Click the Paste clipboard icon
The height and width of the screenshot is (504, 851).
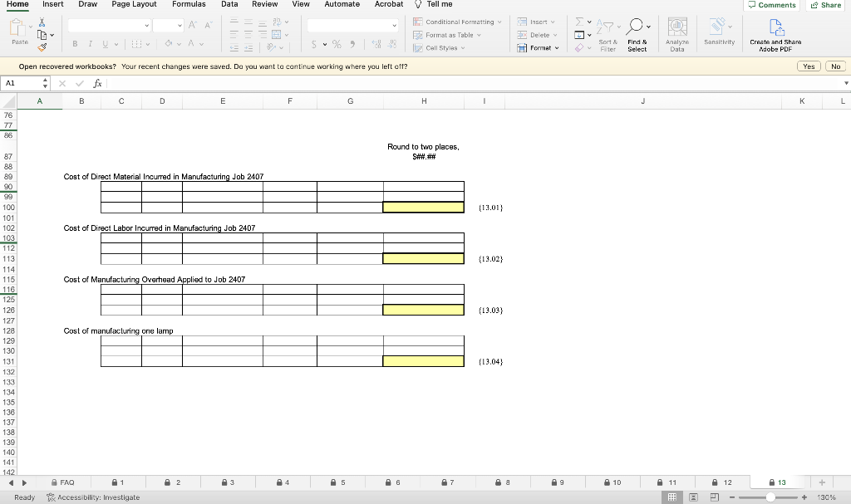point(18,28)
